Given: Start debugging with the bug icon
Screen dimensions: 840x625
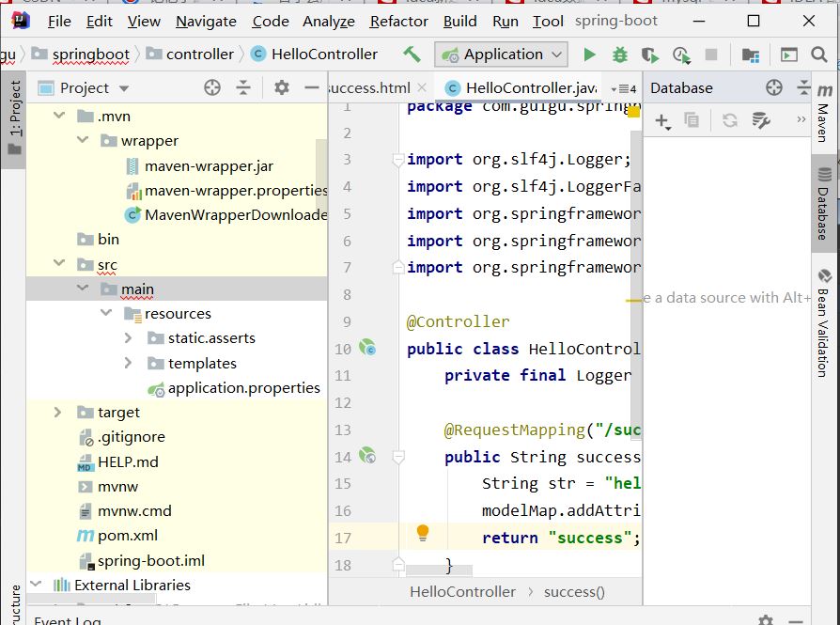Looking at the screenshot, I should (620, 55).
